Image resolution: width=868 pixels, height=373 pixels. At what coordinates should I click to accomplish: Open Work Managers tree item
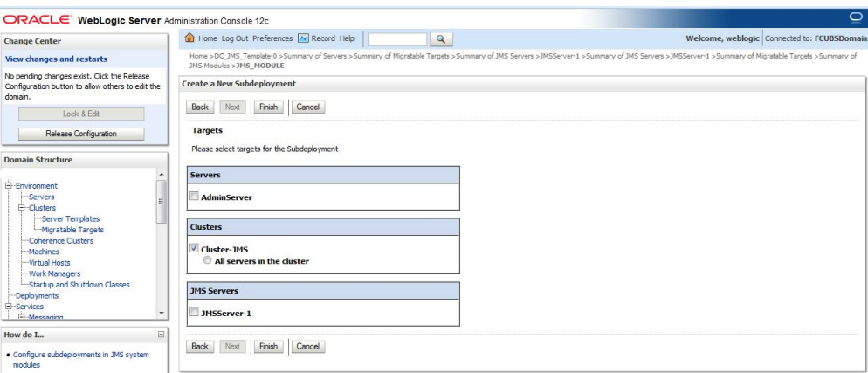coord(54,274)
